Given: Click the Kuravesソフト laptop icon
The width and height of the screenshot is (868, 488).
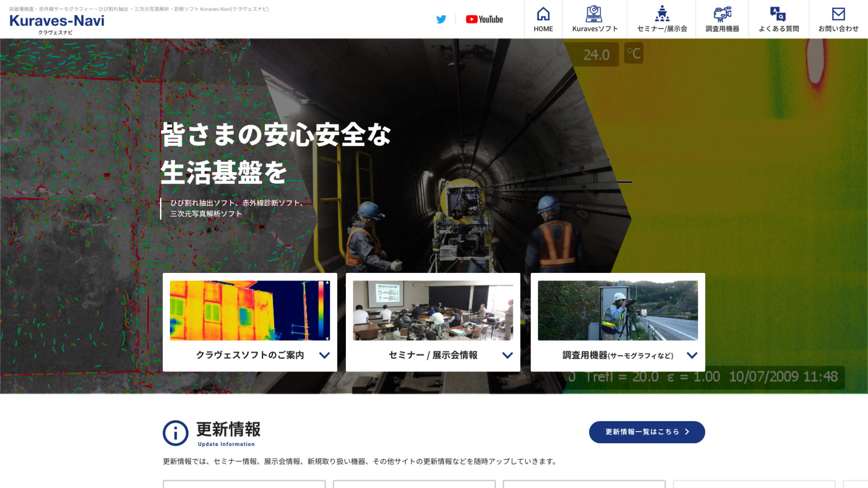Looking at the screenshot, I should click(x=594, y=14).
